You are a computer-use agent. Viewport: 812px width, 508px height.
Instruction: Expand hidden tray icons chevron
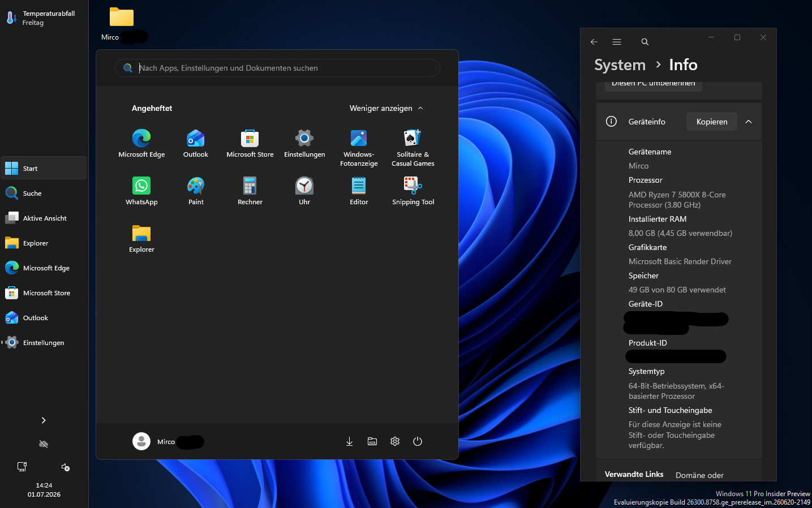click(44, 420)
